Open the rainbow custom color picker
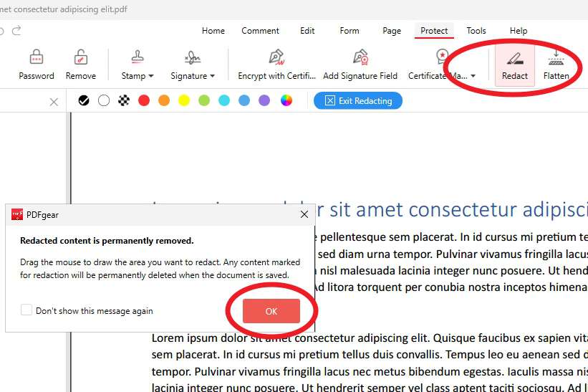The image size is (588, 392). pos(286,100)
